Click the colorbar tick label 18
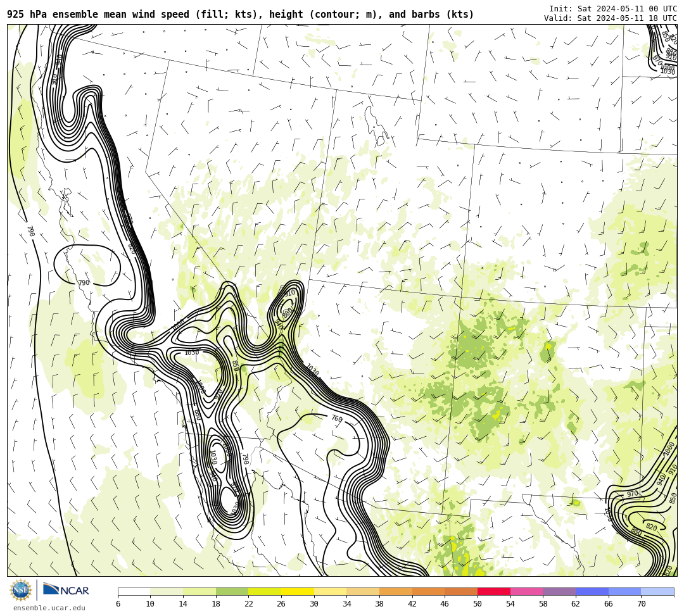684x616 pixels. click(x=215, y=604)
